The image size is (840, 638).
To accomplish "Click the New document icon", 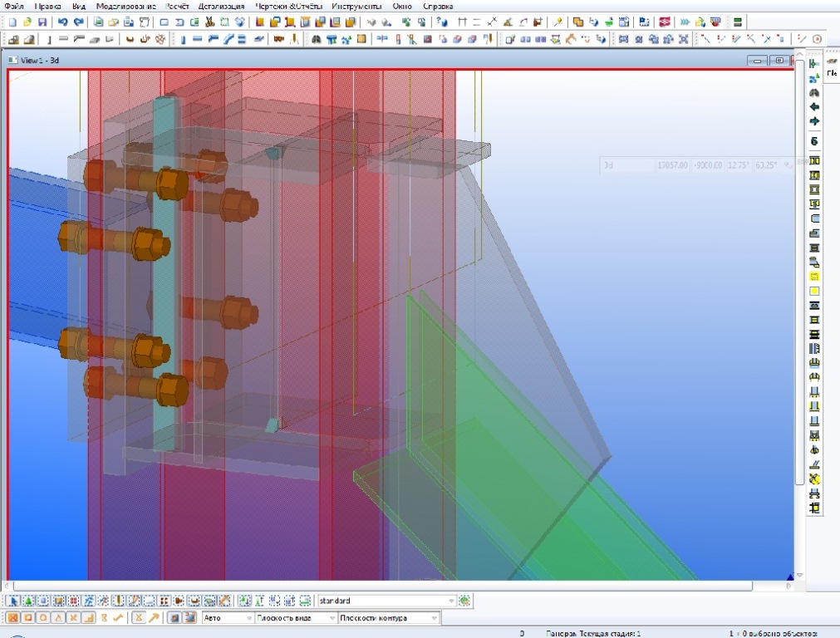I will click(12, 22).
